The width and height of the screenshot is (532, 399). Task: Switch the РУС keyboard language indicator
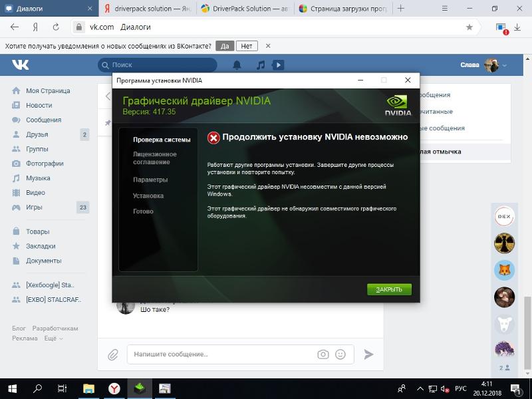(461, 389)
